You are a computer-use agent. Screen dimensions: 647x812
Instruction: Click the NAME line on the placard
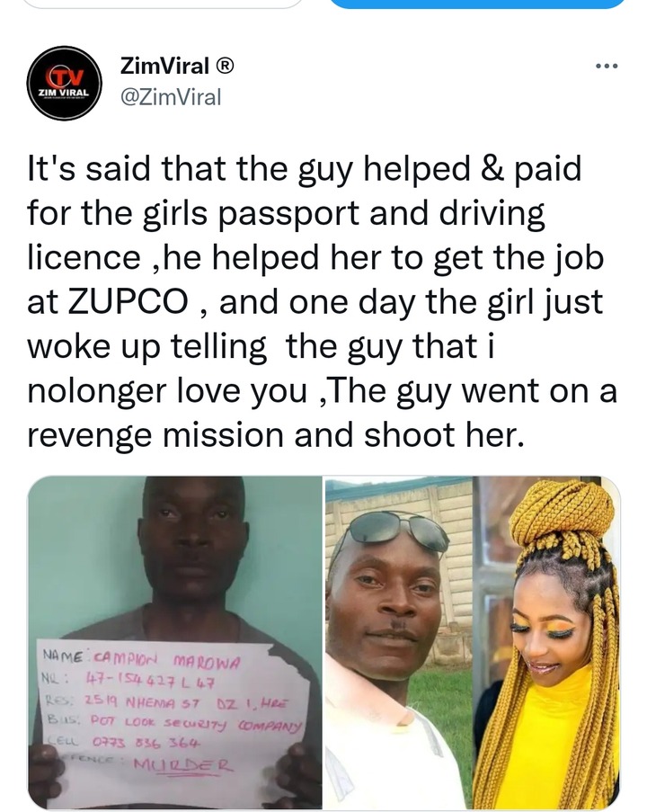141,660
